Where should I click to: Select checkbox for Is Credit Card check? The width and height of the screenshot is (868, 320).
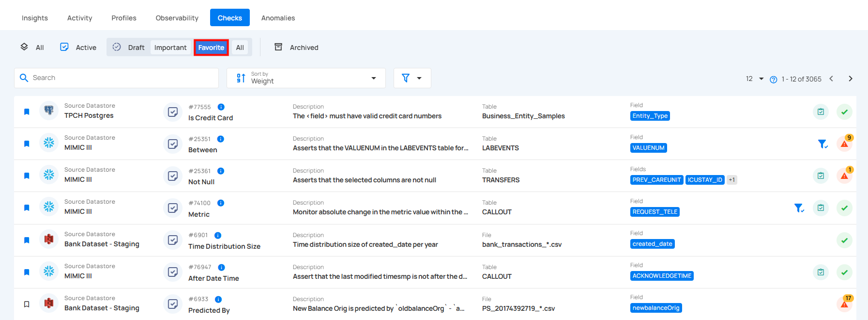(x=173, y=112)
